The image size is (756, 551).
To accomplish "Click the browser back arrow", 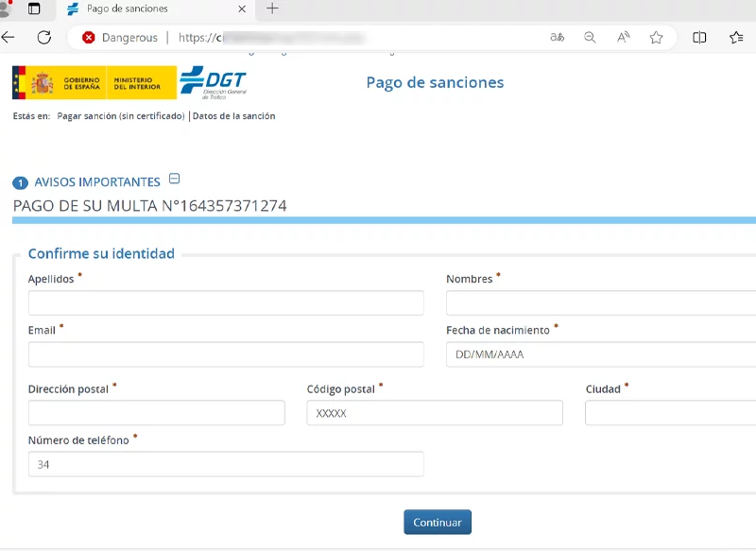I will pyautogui.click(x=9, y=38).
